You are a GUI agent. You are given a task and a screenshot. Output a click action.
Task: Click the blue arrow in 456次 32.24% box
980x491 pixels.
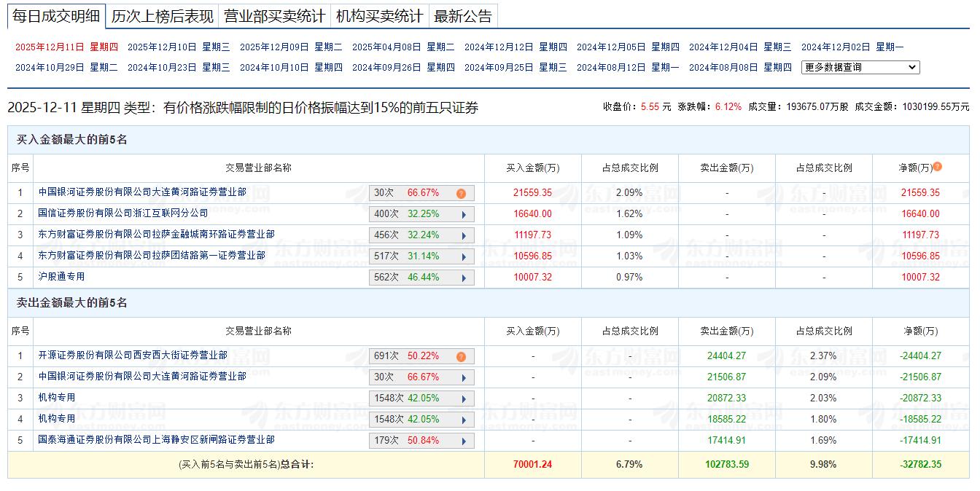point(463,236)
